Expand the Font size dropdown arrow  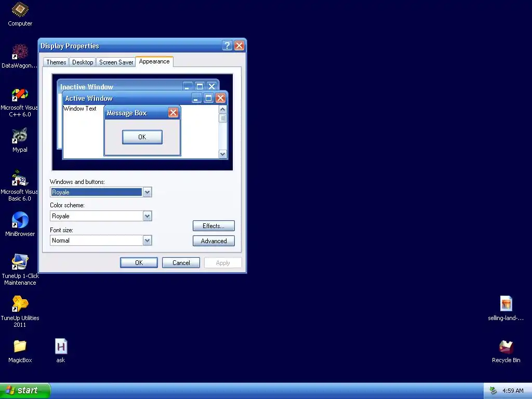147,241
